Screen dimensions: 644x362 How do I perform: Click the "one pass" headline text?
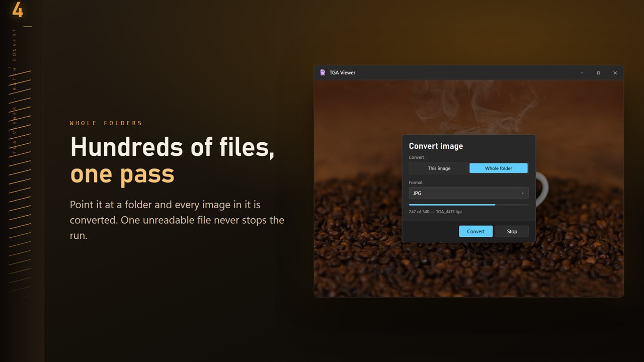click(x=122, y=174)
